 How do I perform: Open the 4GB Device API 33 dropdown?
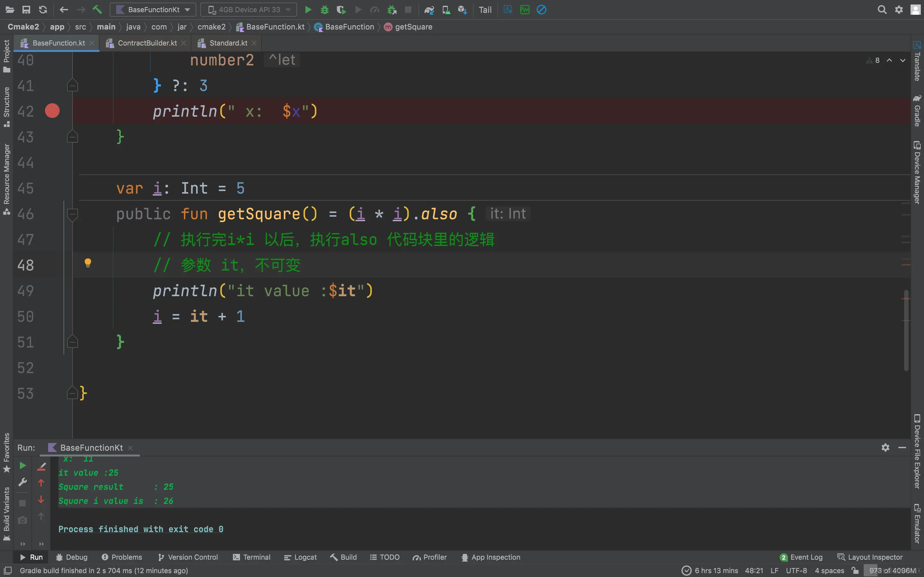[249, 10]
